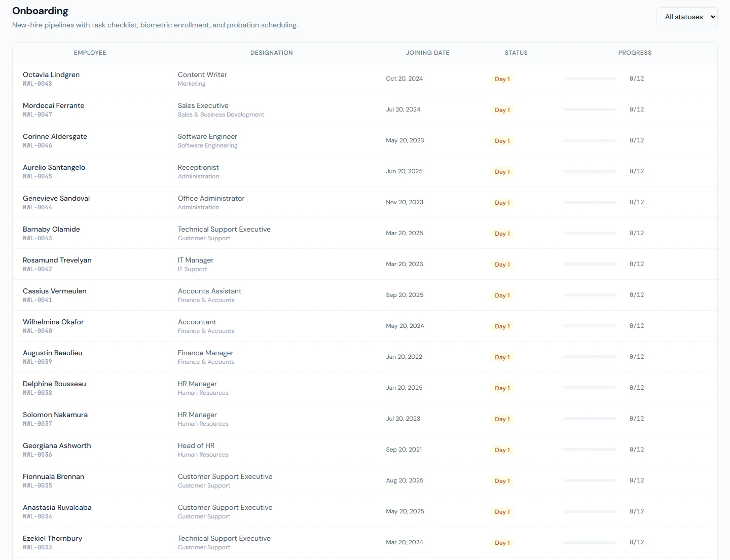730x560 pixels.
Task: Open Anastasia Ruvalcaba's row
Action: click(x=365, y=511)
